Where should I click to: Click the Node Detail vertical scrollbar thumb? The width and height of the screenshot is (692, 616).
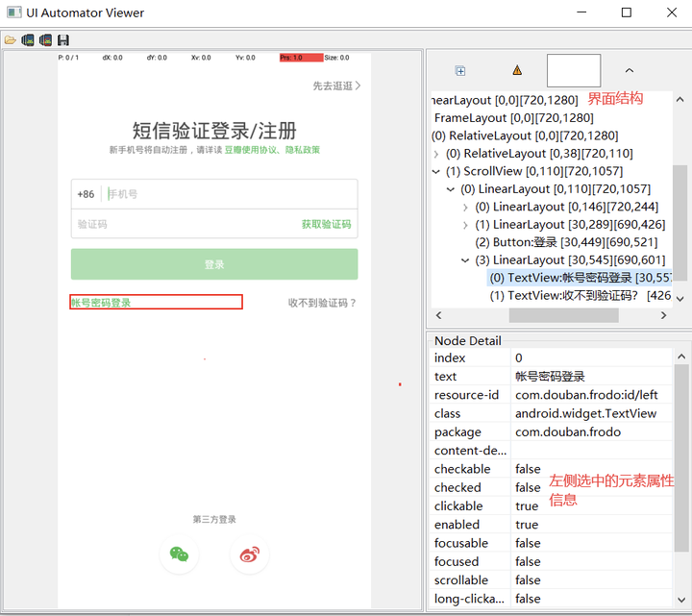click(681, 457)
